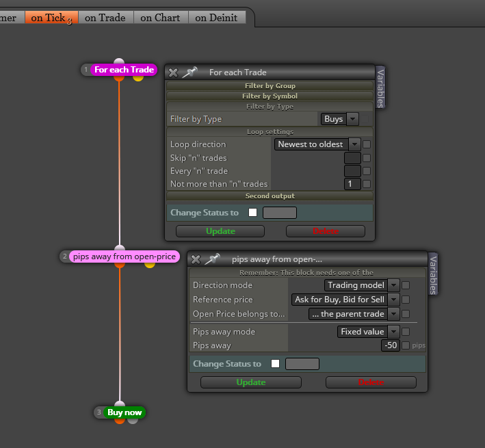Collapse the Loop settings section
The height and width of the screenshot is (448, 485).
pos(270,132)
